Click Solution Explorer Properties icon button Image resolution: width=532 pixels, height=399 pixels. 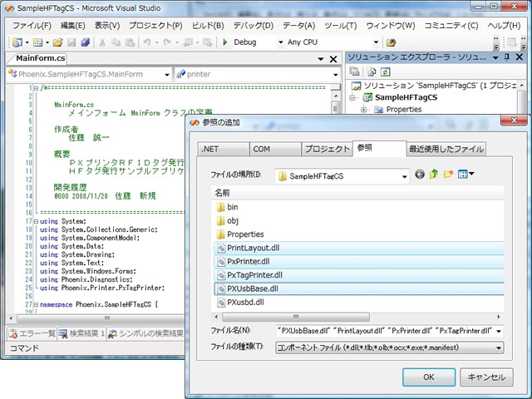355,71
